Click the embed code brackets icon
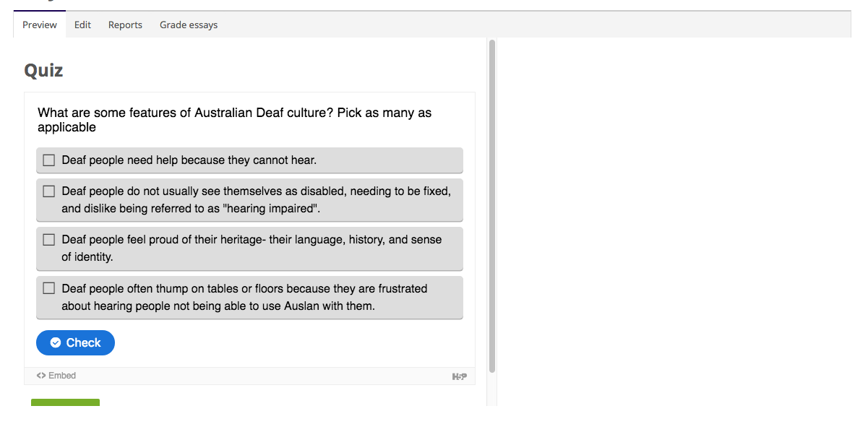The width and height of the screenshot is (868, 432). point(41,376)
